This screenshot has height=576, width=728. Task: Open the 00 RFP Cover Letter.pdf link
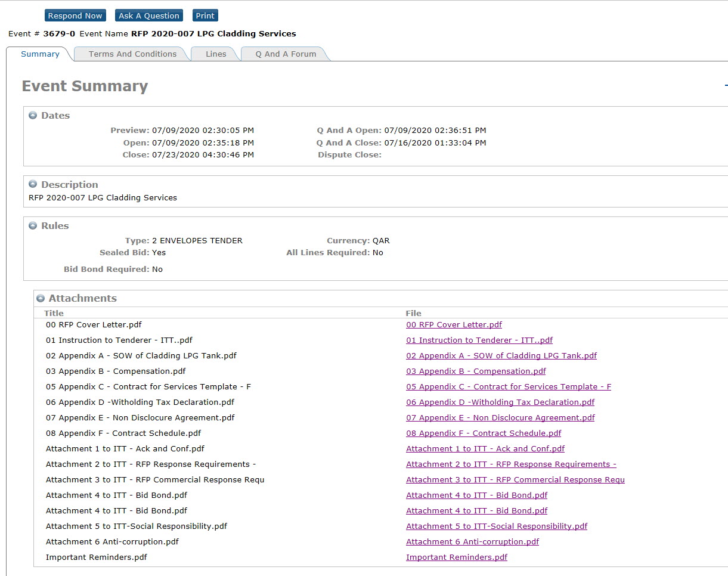[x=454, y=325]
